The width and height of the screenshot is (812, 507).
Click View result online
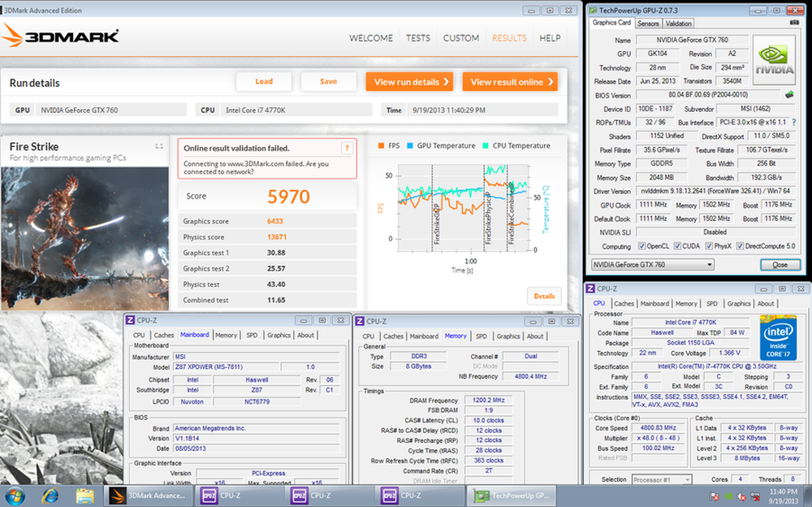(x=510, y=82)
